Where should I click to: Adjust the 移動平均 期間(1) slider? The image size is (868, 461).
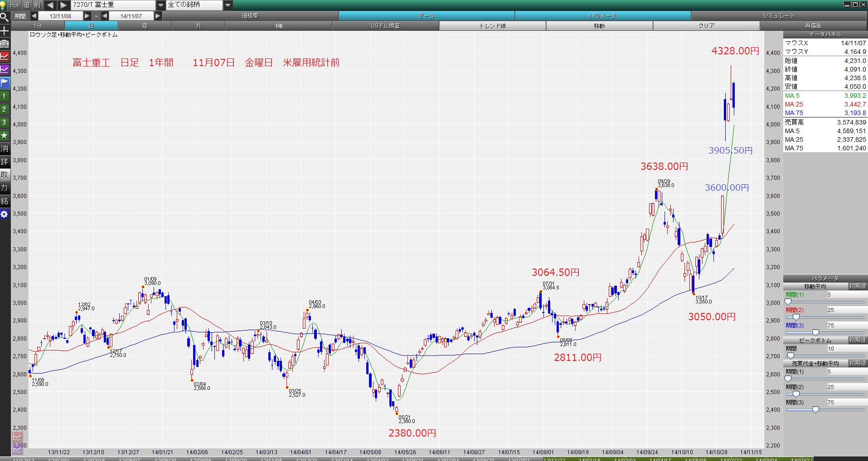click(x=788, y=302)
